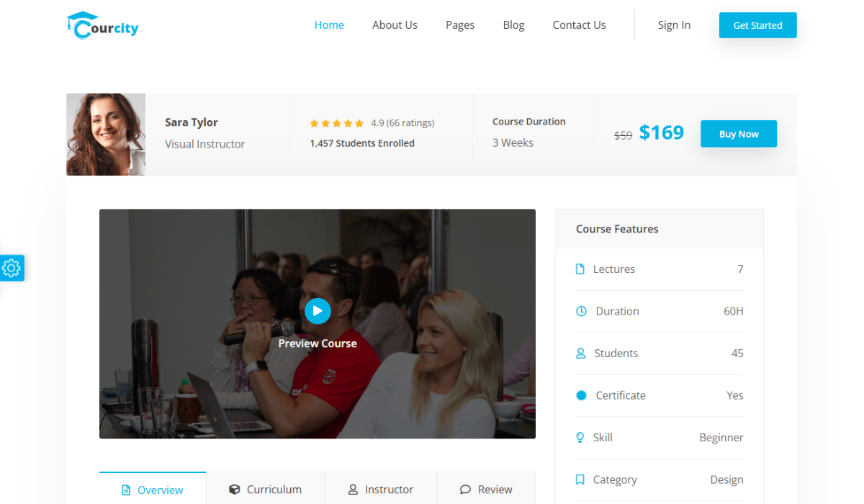Click the Courcity logo

click(x=102, y=25)
